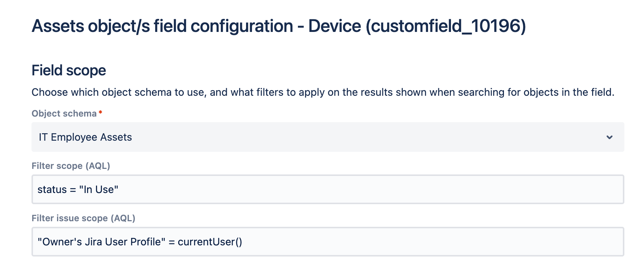The image size is (644, 268).
Task: Select the Filter scope (AQL) label
Action: click(71, 166)
